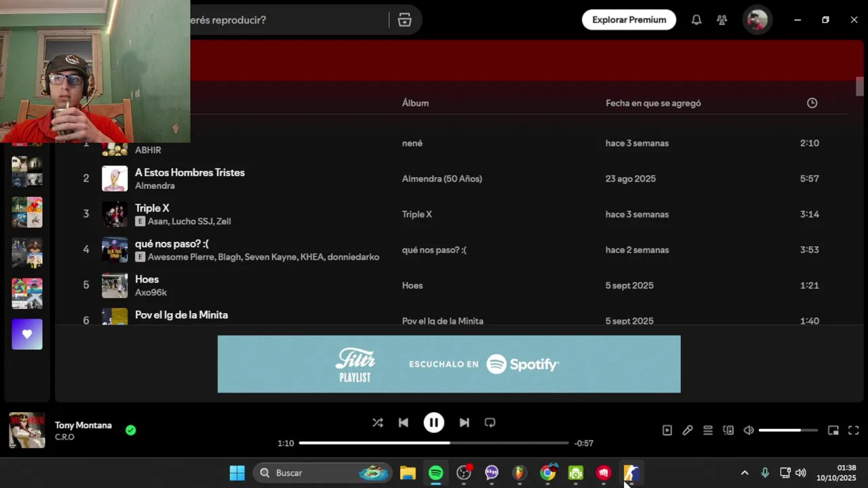Viewport: 868px width, 488px height.
Task: Seek on the song progress bar
Action: [x=434, y=443]
